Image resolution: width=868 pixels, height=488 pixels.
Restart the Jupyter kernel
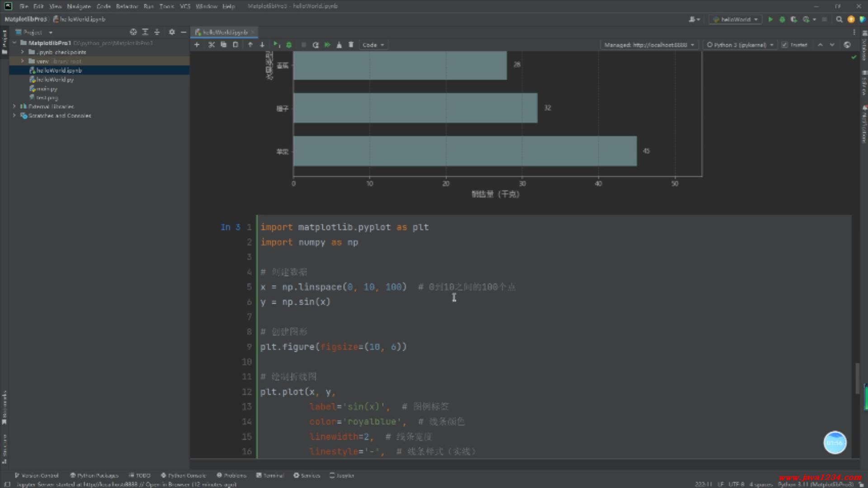click(x=316, y=45)
